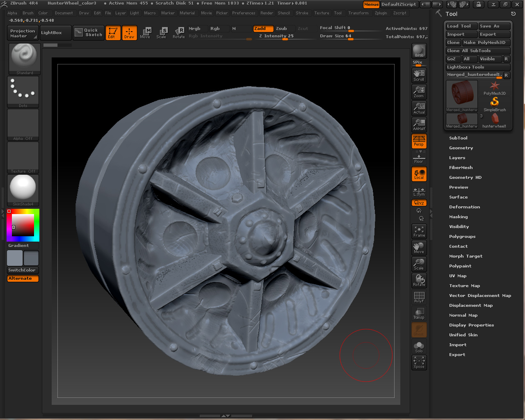Click the Zoom canvas icon
The image size is (525, 420).
point(419,91)
